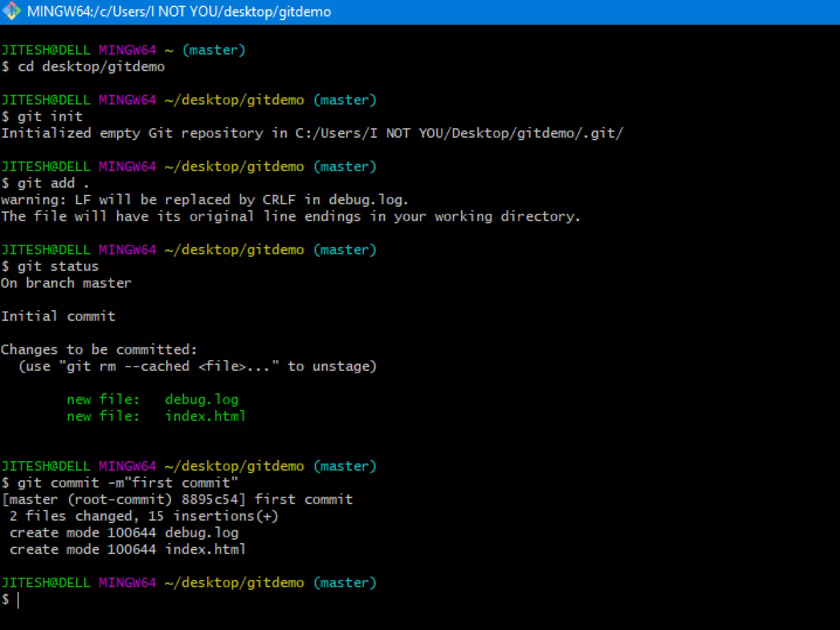Image resolution: width=840 pixels, height=630 pixels.
Task: Click 'create mode 100644 index.html' line
Action: pyautogui.click(x=127, y=549)
